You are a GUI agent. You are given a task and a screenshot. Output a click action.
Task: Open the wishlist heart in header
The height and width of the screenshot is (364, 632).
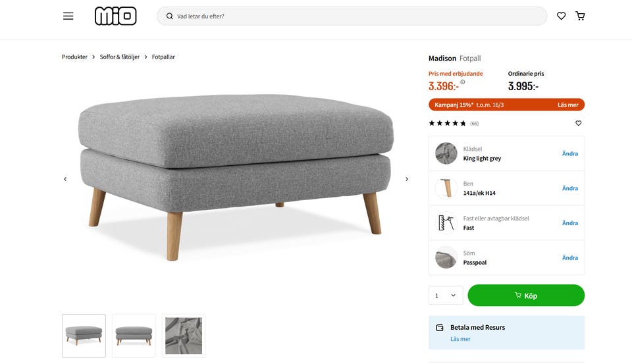(561, 16)
